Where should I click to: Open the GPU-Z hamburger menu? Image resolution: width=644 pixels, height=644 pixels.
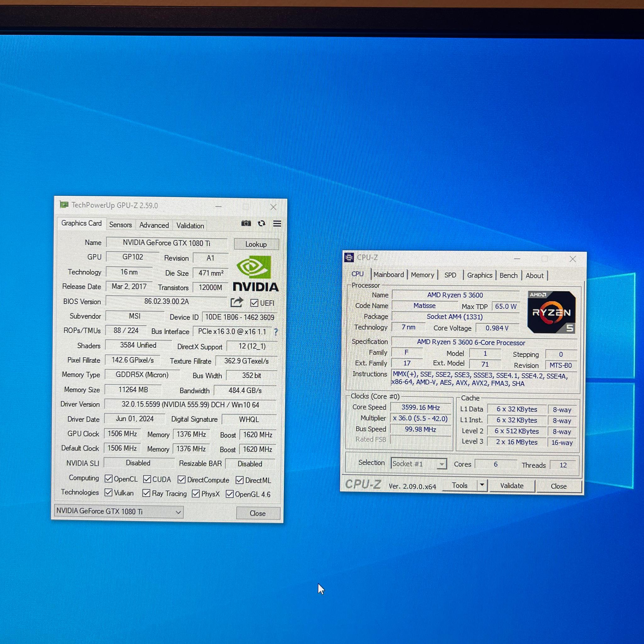(x=277, y=223)
